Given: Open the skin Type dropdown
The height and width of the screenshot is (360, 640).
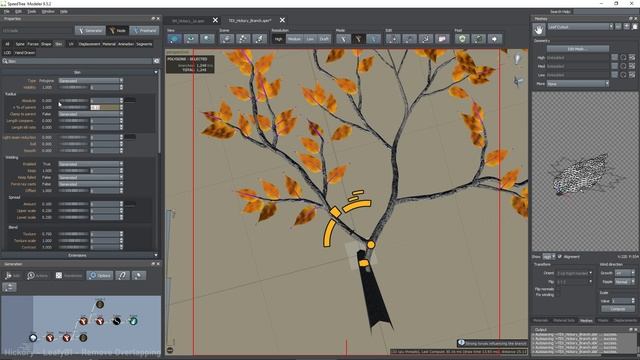Looking at the screenshot, I should [x=90, y=81].
